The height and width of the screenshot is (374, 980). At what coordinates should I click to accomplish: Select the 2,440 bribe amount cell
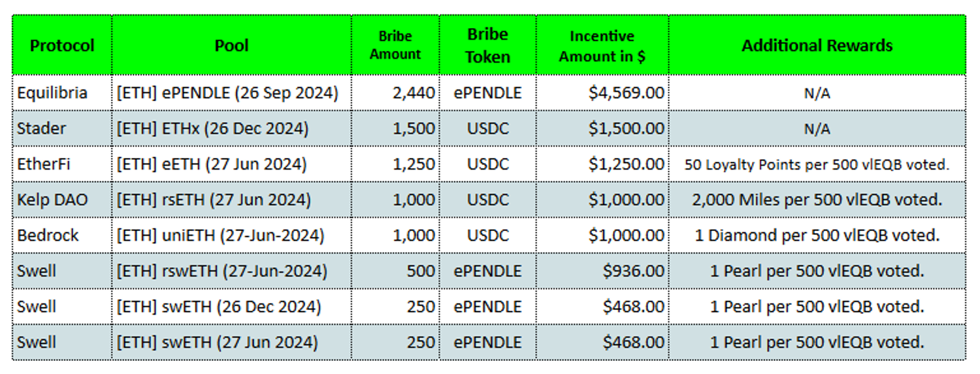point(414,93)
